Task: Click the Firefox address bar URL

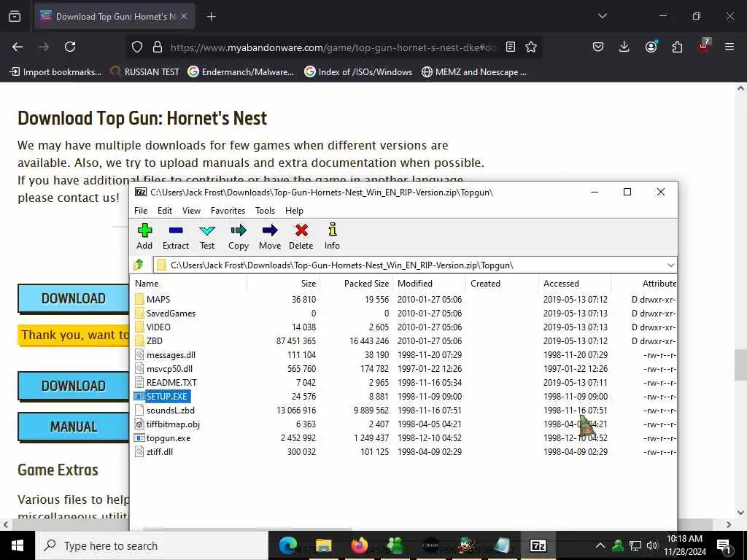Action: pos(333,47)
